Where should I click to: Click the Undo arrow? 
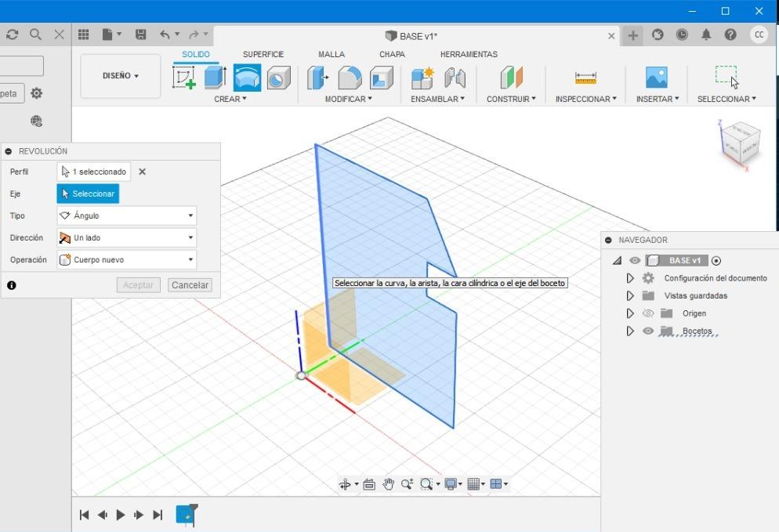[165, 34]
